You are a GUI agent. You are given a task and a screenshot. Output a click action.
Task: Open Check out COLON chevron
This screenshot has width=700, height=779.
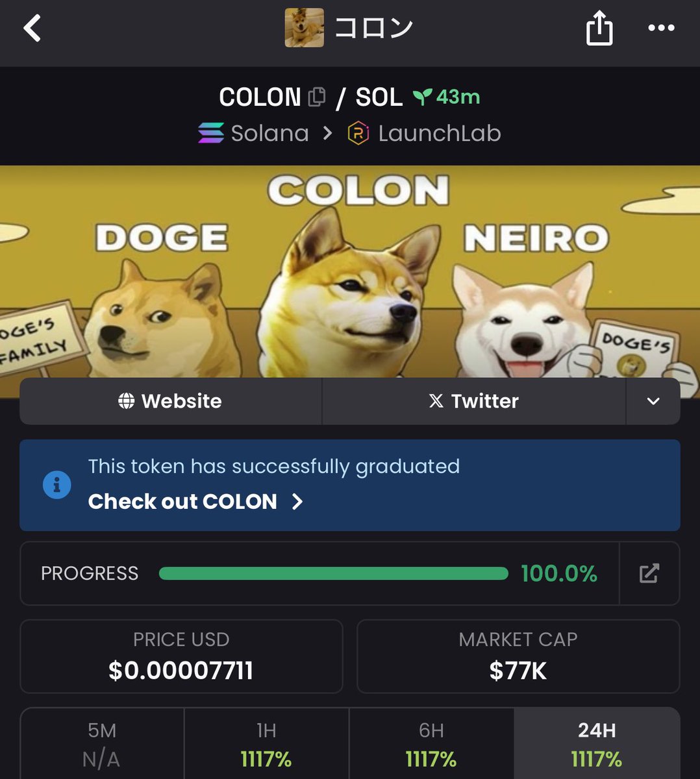pos(297,501)
